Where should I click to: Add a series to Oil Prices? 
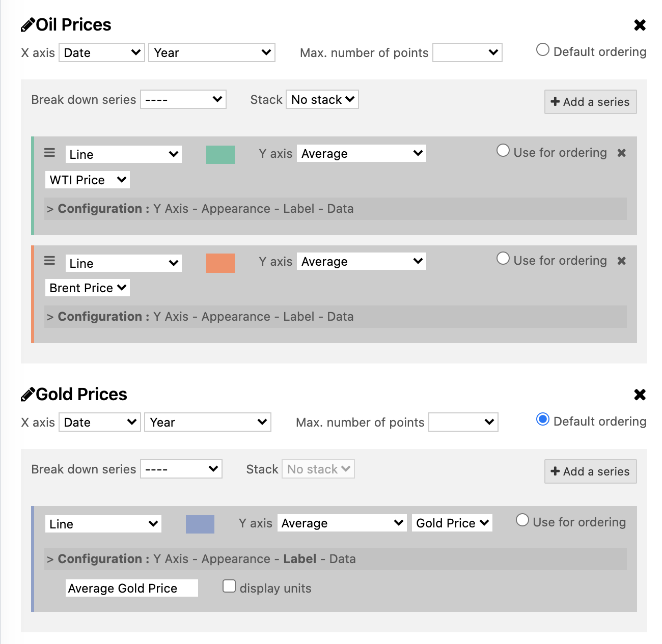590,102
